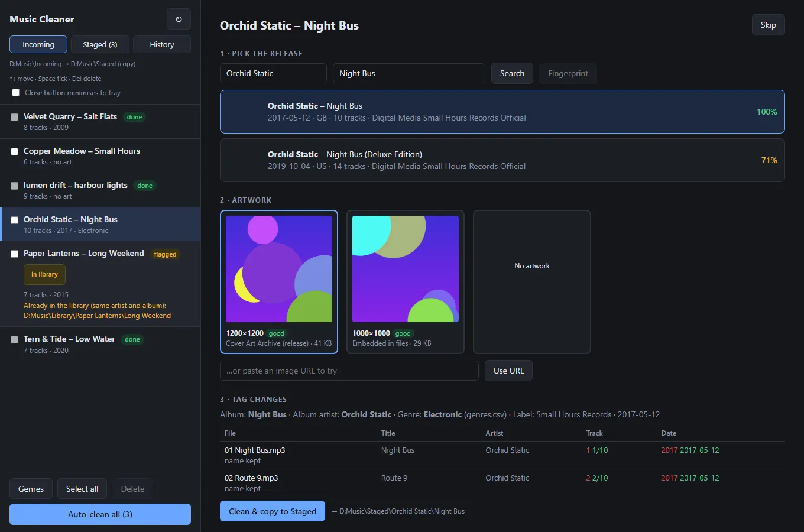Focus the album field containing Night Bus
Screen dimensions: 804x532
(x=409, y=73)
